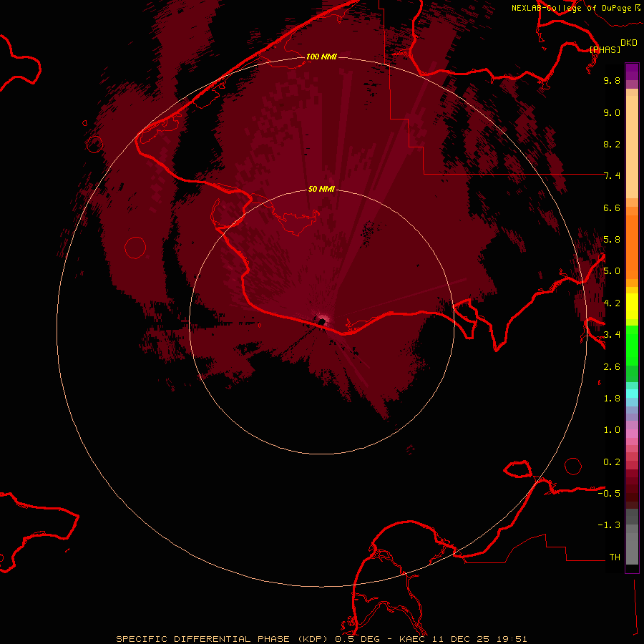Select the 7.4 scale label
This screenshot has width=644, height=644.
(612, 176)
